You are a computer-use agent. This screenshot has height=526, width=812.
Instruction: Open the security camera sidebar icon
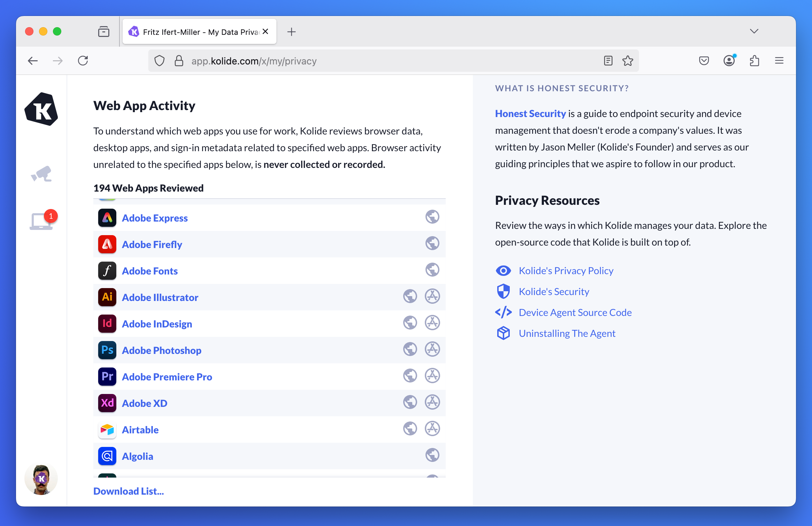41,174
